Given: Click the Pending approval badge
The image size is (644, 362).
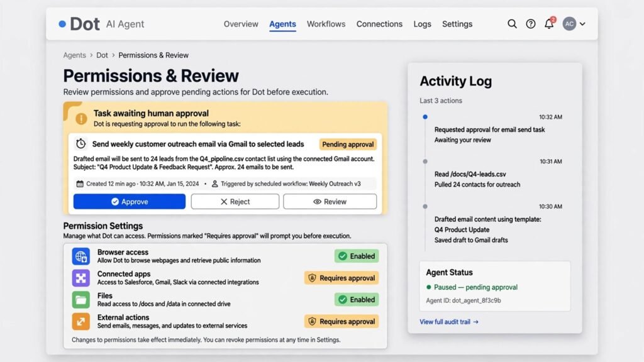Looking at the screenshot, I should (x=348, y=144).
